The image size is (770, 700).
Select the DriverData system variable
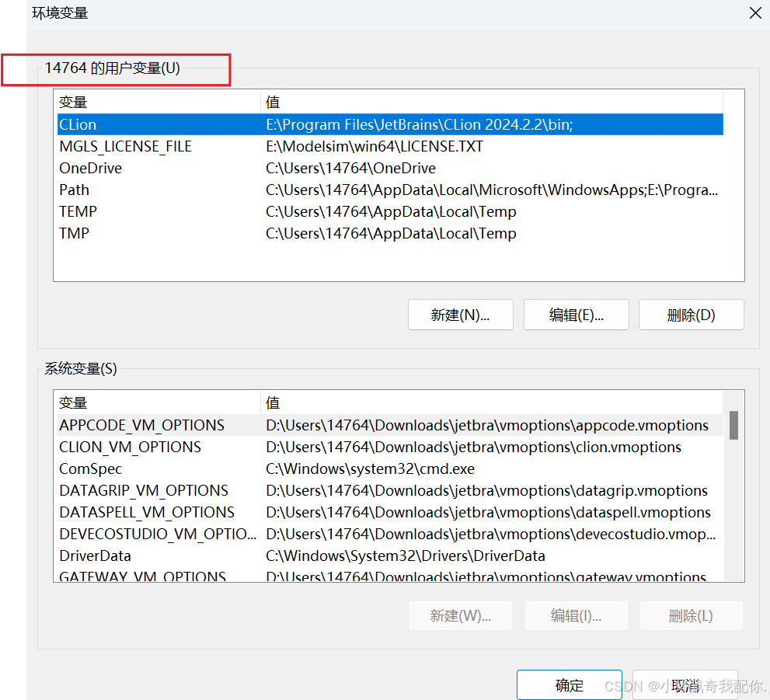(95, 555)
